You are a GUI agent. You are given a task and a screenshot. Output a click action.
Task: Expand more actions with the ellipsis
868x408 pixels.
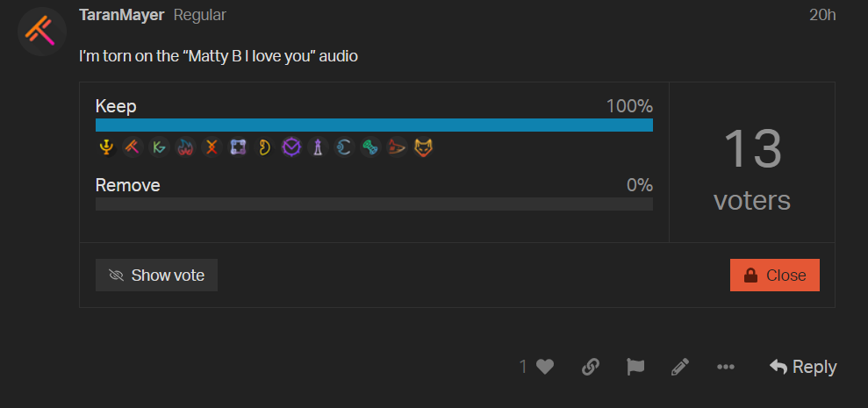click(x=725, y=367)
